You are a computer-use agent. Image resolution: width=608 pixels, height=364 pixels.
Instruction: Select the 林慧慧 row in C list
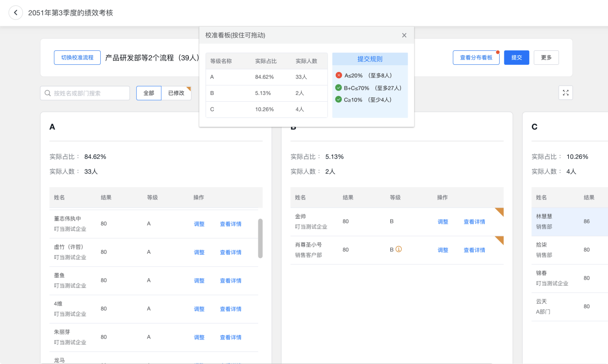tap(570, 222)
